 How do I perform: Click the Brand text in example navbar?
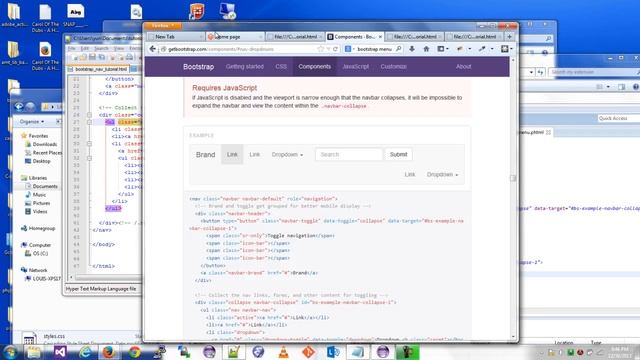(205, 155)
